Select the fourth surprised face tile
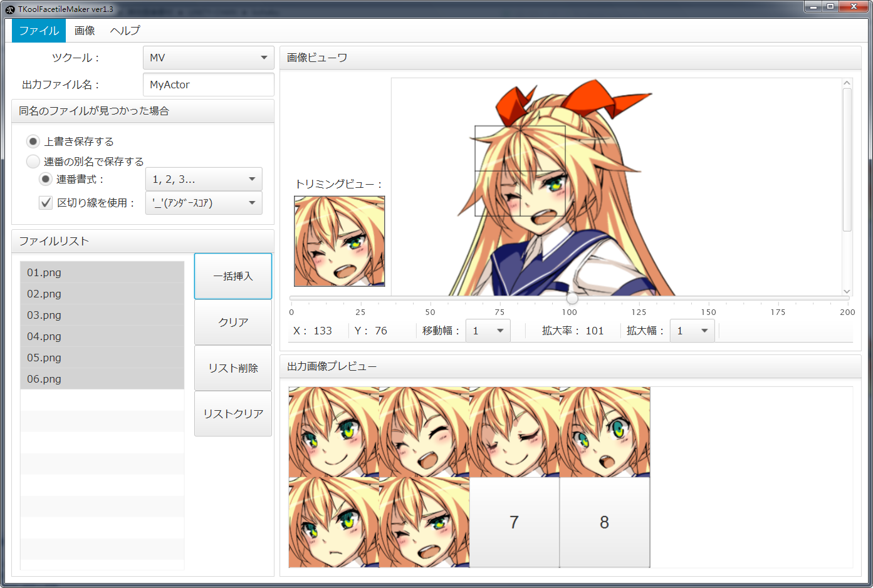Screen dimensions: 873x588 click(605, 432)
